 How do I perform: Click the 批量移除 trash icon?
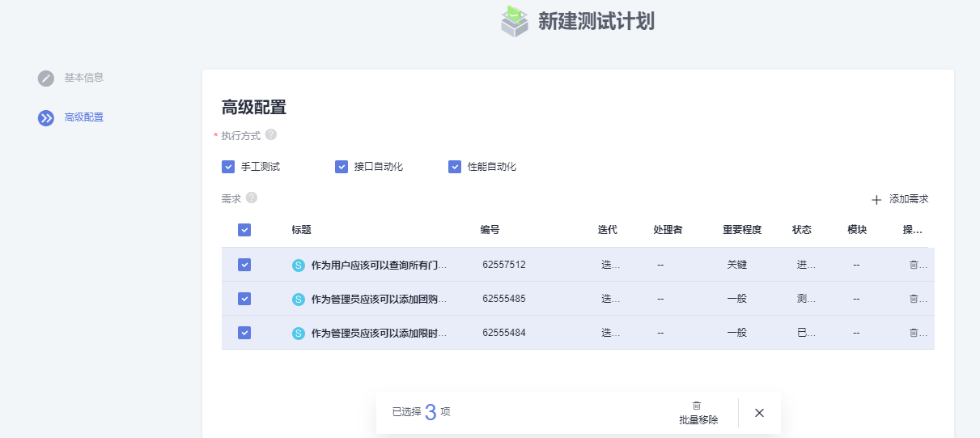coord(697,406)
